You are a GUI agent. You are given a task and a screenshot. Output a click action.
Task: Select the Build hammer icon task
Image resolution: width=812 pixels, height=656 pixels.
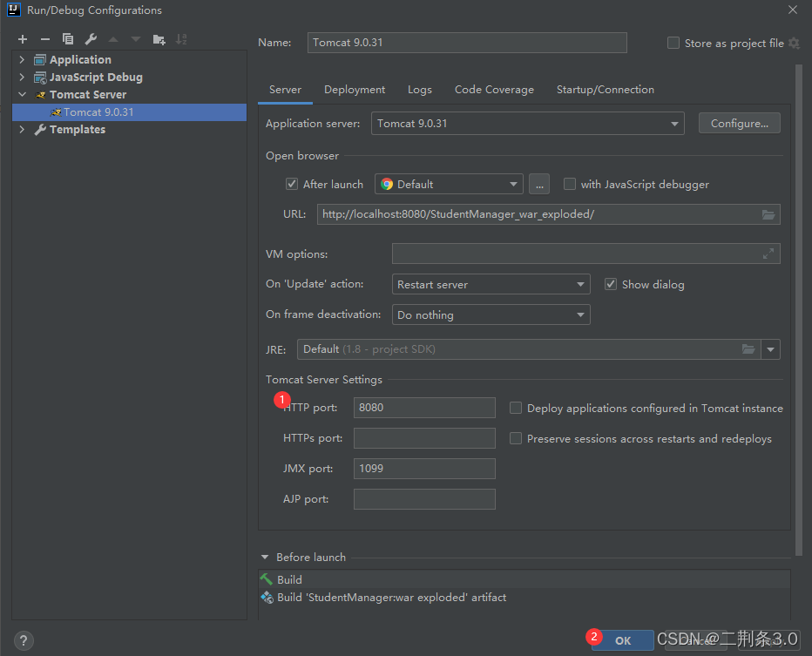coord(267,579)
